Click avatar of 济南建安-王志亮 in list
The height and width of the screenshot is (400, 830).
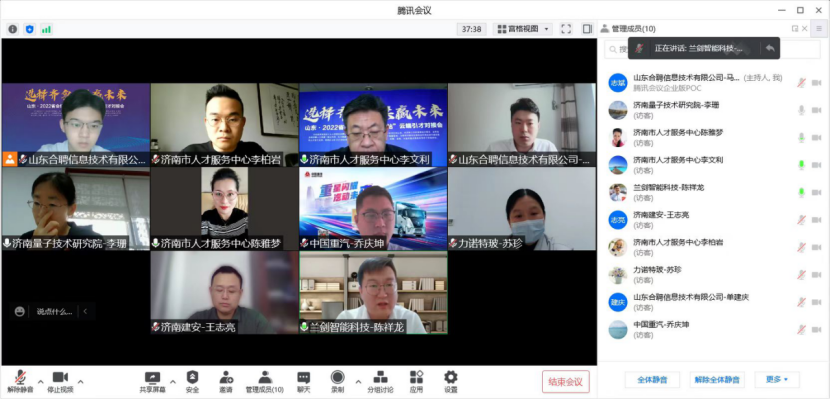click(618, 220)
